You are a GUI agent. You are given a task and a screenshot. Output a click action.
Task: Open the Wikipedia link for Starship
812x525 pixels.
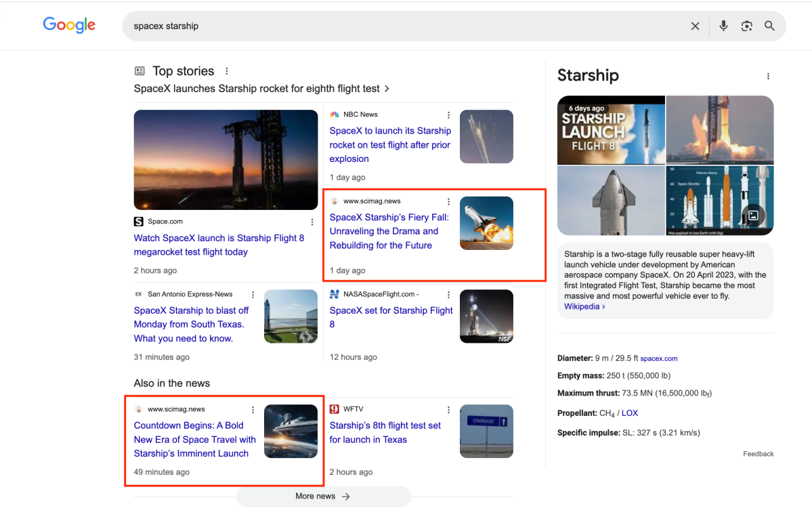coord(584,306)
